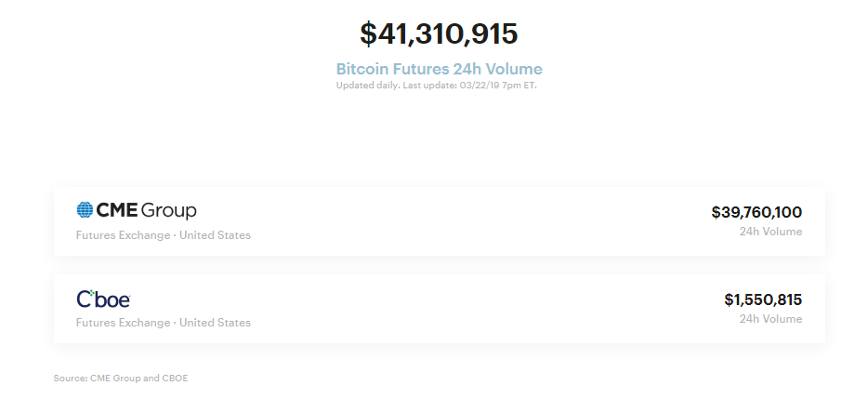
Task: Click the Source: CME Group and CBOE note
Action: pos(121,379)
